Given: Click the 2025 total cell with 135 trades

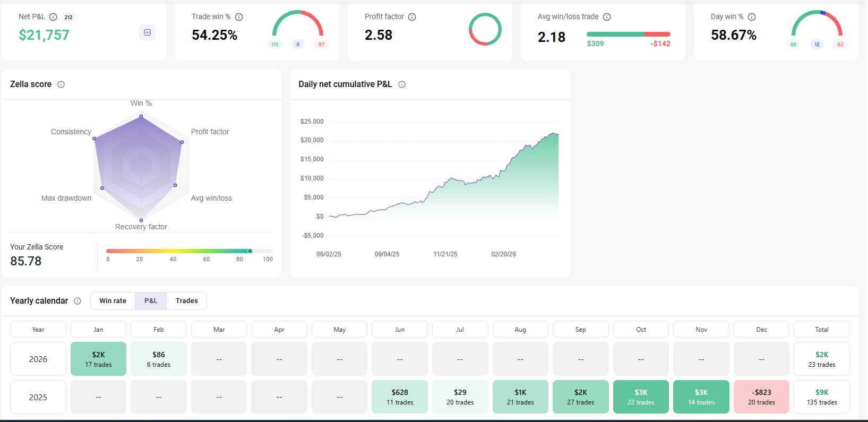Looking at the screenshot, I should [822, 397].
